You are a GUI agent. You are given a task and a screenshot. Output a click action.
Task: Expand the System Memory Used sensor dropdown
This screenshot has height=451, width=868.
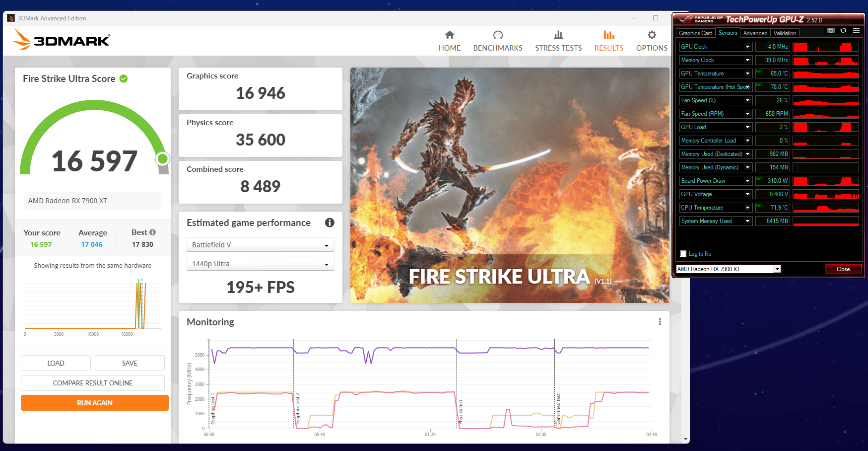tap(747, 221)
